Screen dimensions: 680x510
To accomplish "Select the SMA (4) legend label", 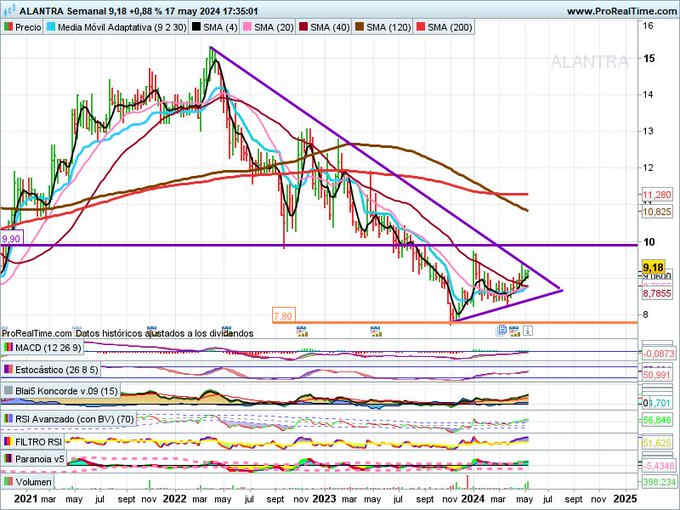I will point(220,27).
